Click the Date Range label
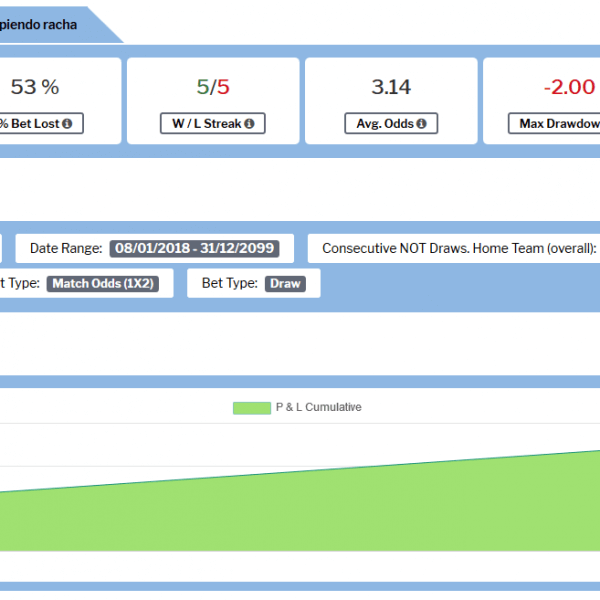 coord(66,248)
